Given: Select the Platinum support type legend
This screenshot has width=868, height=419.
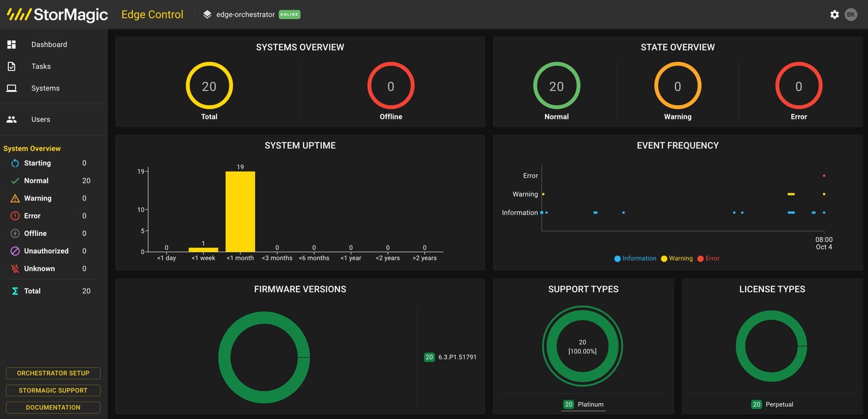Looking at the screenshot, I should [x=584, y=404].
